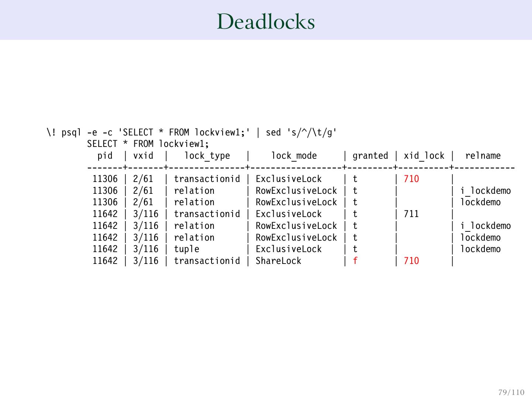
Task: Select the pid column header
Action: tap(105, 156)
